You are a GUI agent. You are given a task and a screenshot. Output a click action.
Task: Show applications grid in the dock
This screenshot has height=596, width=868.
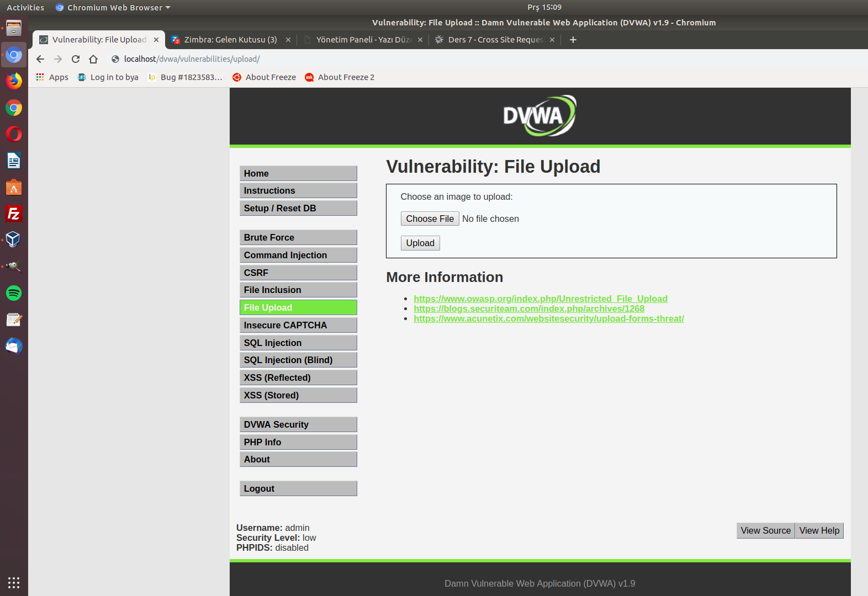click(x=14, y=583)
